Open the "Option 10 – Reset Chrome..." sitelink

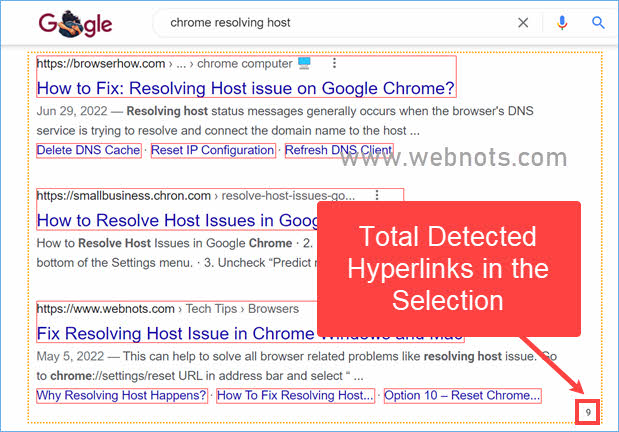pyautogui.click(x=462, y=395)
